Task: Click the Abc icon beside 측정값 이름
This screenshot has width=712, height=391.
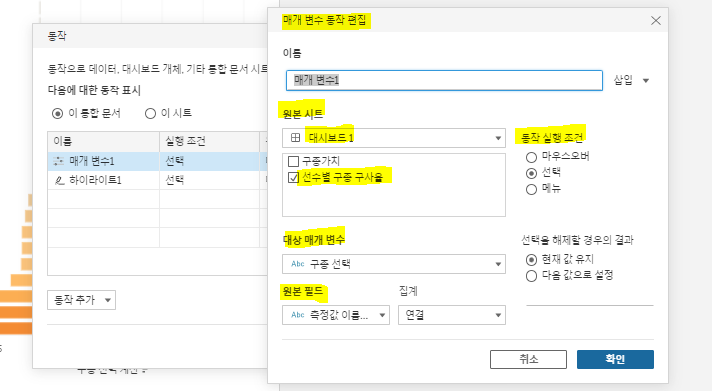Action: 298,315
